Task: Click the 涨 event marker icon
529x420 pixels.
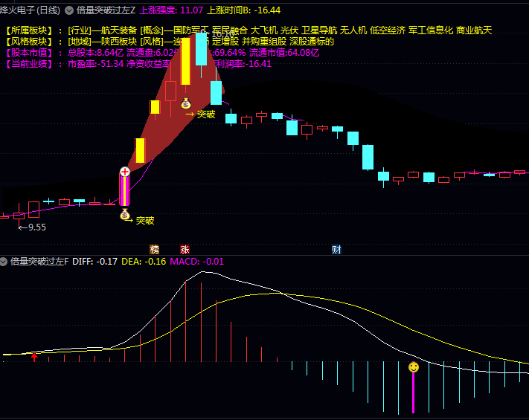Action: tap(185, 250)
